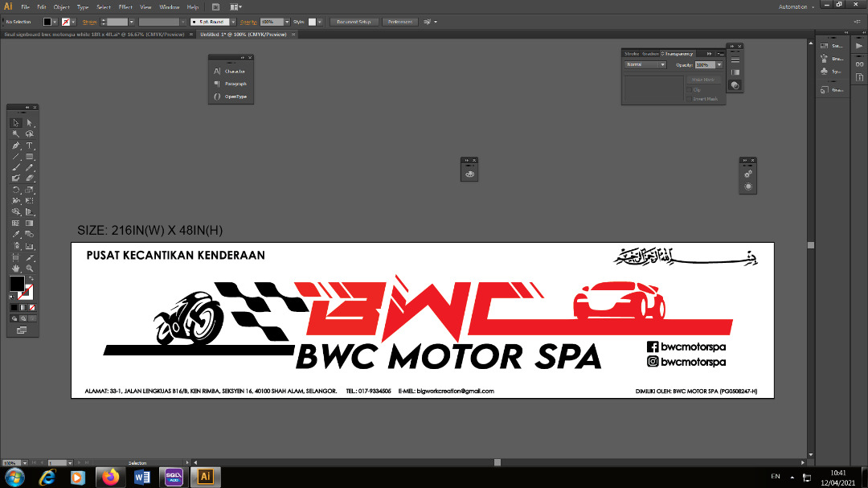Select the Paintbrush tool

pyautogui.click(x=16, y=167)
